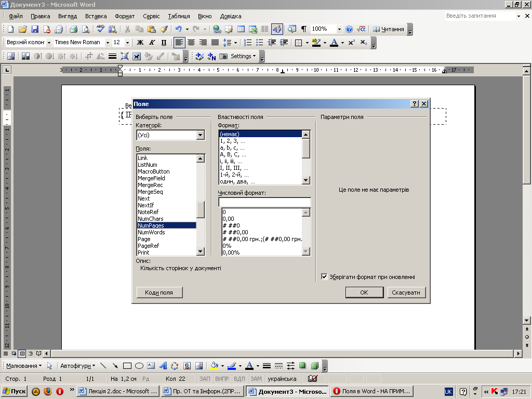Click the Paste clipboard icon
The width and height of the screenshot is (532, 399).
[152, 29]
